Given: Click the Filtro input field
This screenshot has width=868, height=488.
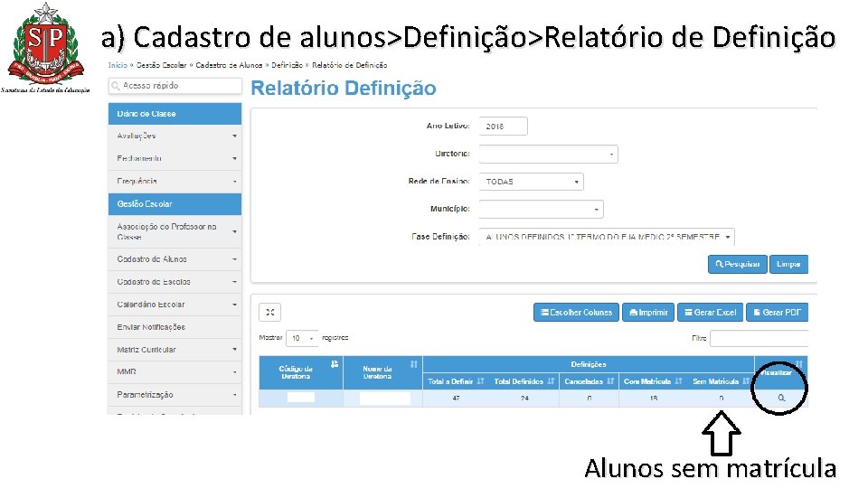Looking at the screenshot, I should coord(759,338).
